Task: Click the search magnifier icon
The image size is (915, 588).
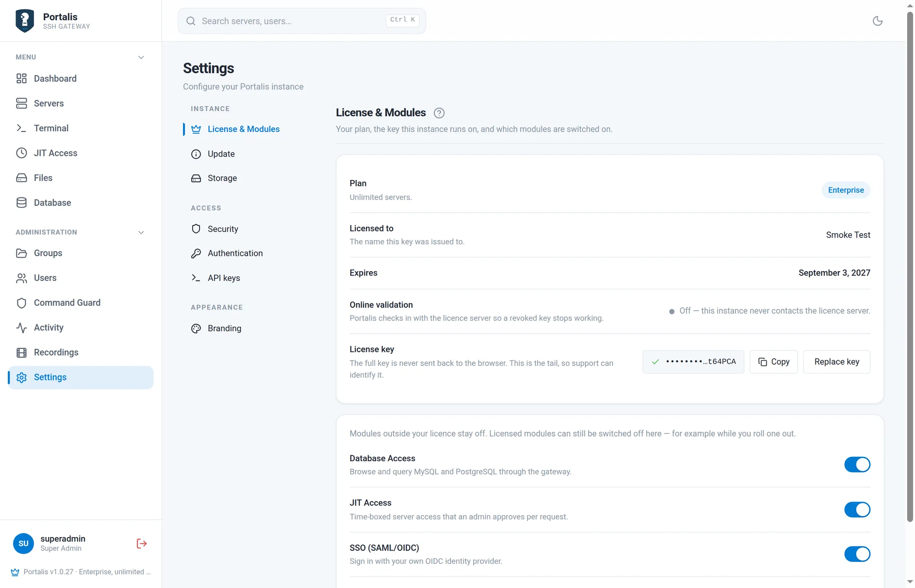Action: click(x=191, y=21)
